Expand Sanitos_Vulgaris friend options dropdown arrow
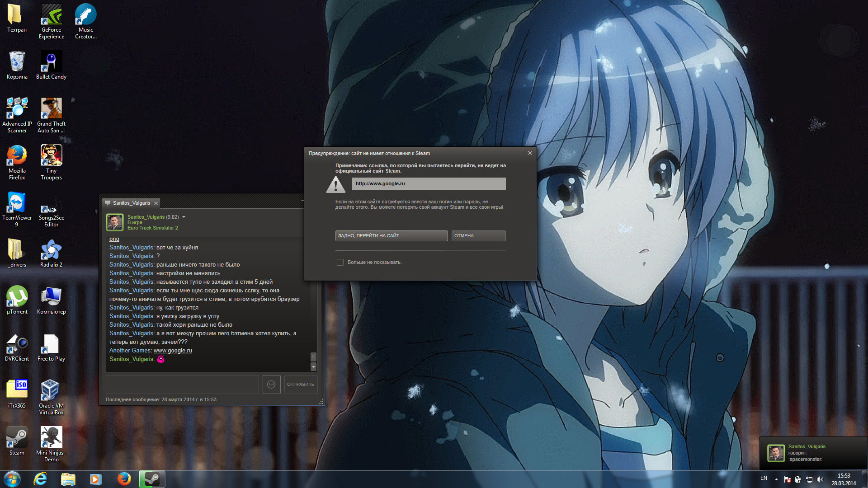The width and height of the screenshot is (868, 488). pos(184,217)
